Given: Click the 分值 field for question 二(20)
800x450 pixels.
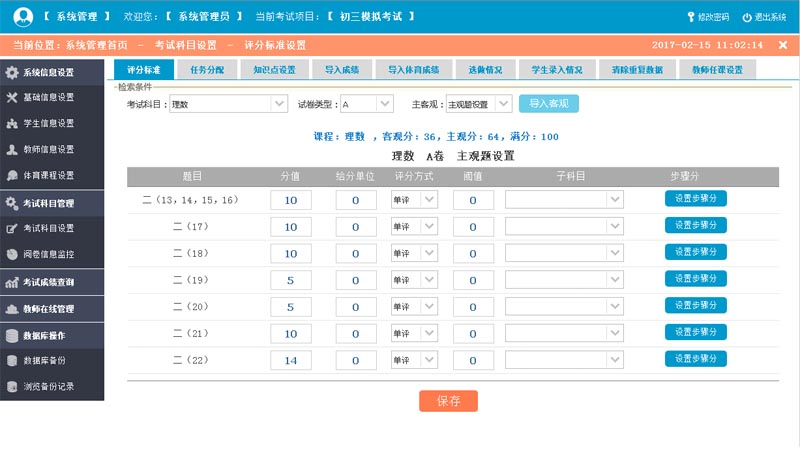Looking at the screenshot, I should pyautogui.click(x=291, y=307).
